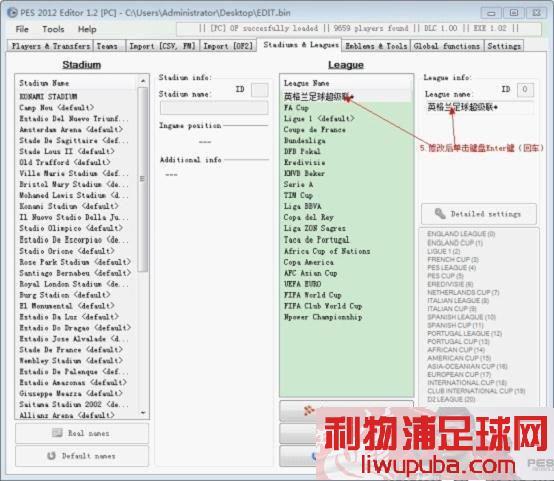Select Allianz Arena <default> stadium
The image size is (554, 481).
click(x=77, y=415)
